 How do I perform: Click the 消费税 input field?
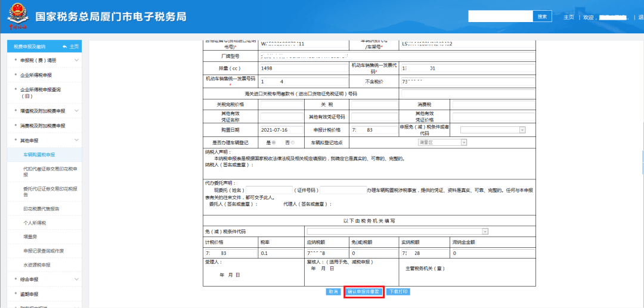(494, 105)
